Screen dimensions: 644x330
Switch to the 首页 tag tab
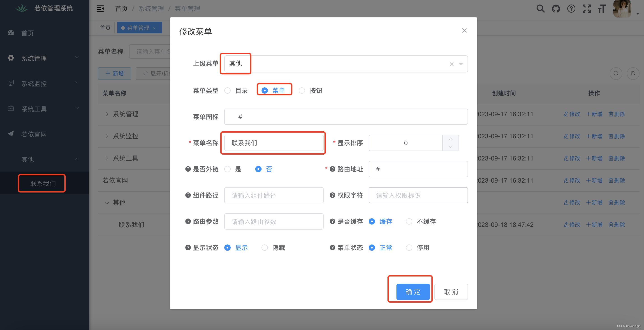[105, 28]
